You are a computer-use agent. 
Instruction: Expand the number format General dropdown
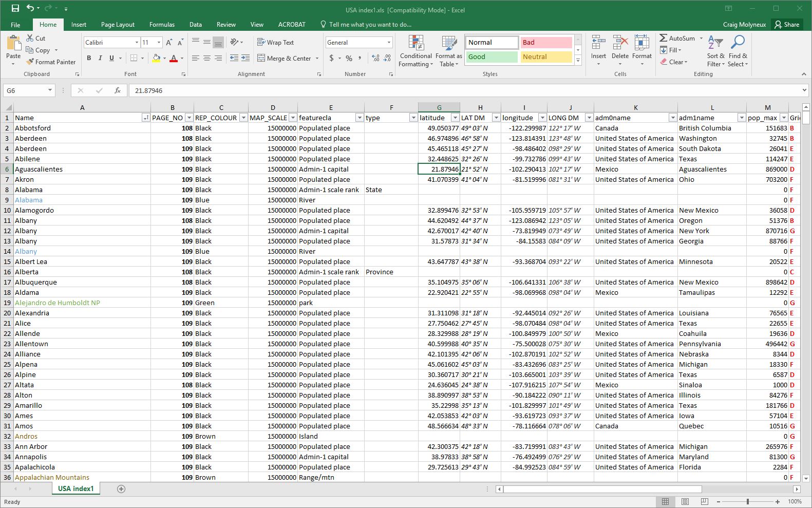[x=389, y=43]
